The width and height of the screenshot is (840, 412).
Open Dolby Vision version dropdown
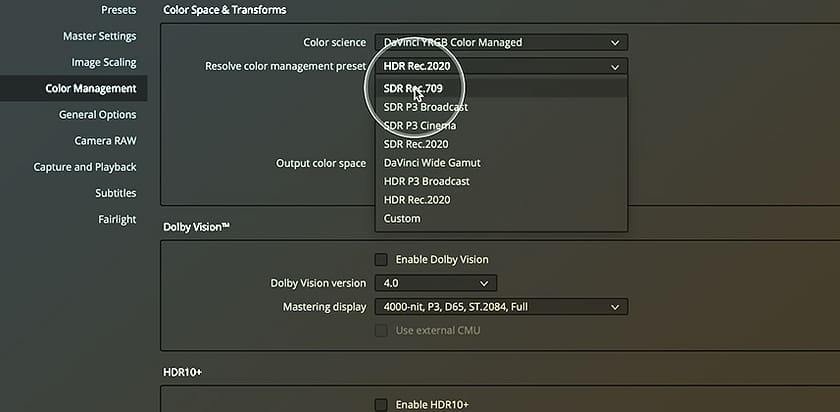coord(436,283)
